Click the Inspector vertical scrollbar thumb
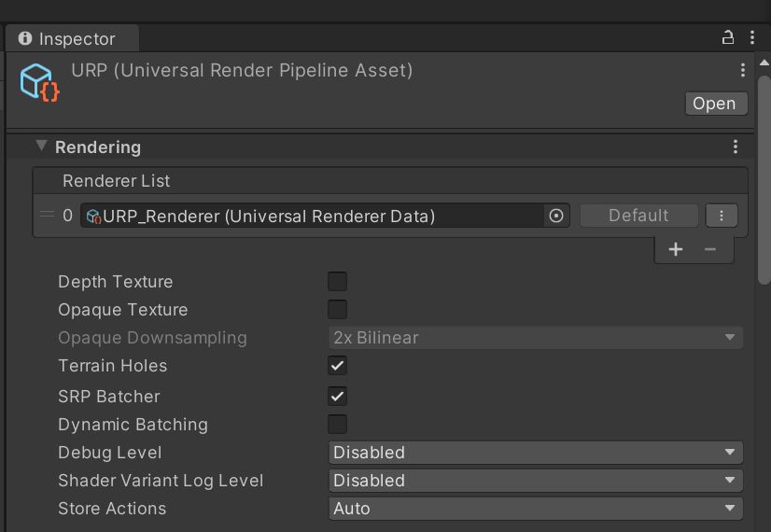Screen dimensions: 771x532 click(764, 179)
